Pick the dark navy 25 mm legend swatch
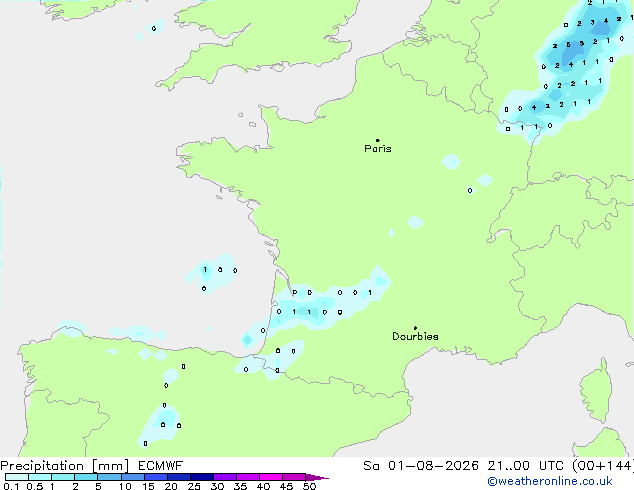Screen dimensions: 634x490 pos(202,477)
